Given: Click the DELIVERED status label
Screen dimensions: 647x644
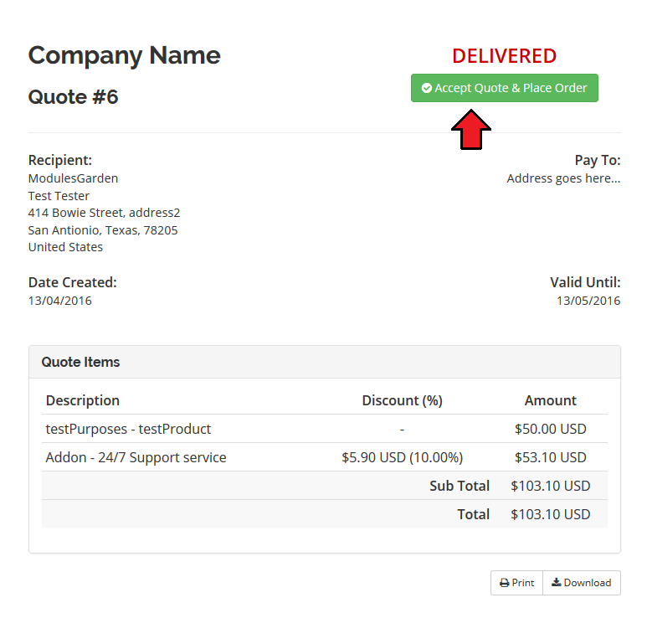Looking at the screenshot, I should 504,56.
